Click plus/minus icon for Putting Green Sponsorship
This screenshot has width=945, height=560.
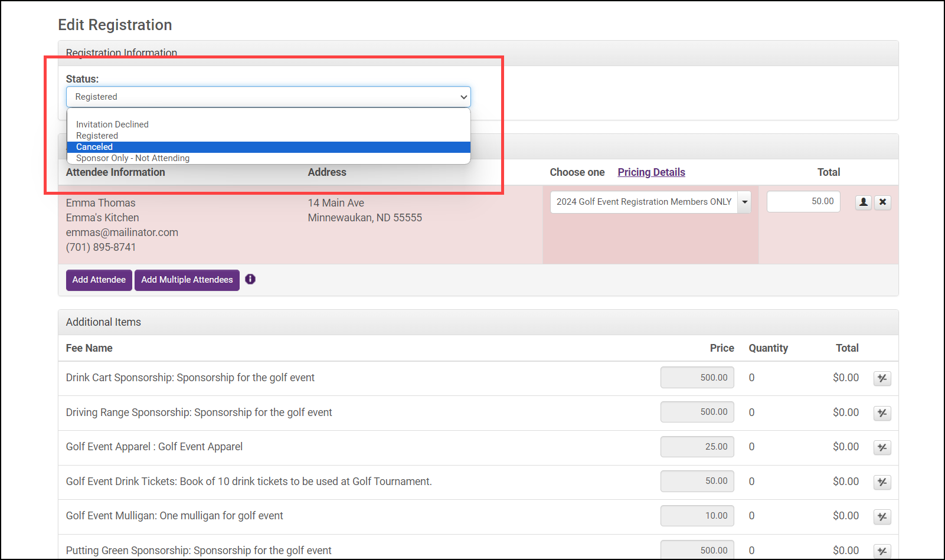[882, 551]
